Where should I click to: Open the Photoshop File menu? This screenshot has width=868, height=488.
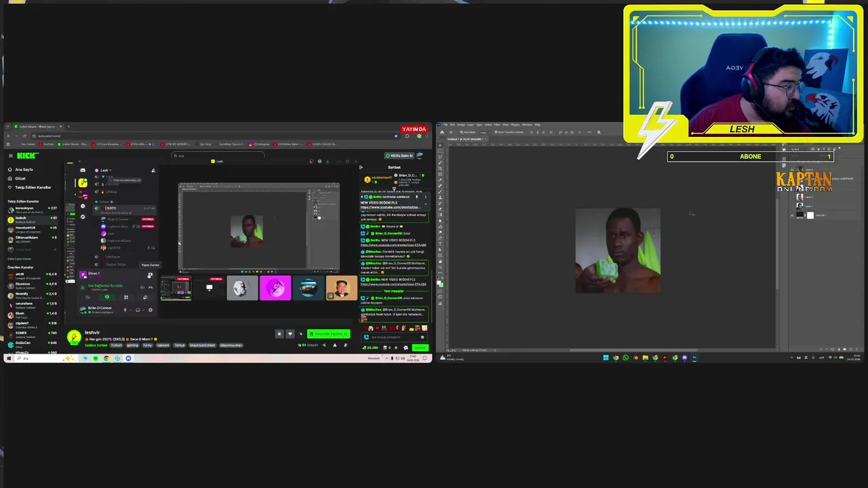point(446,125)
